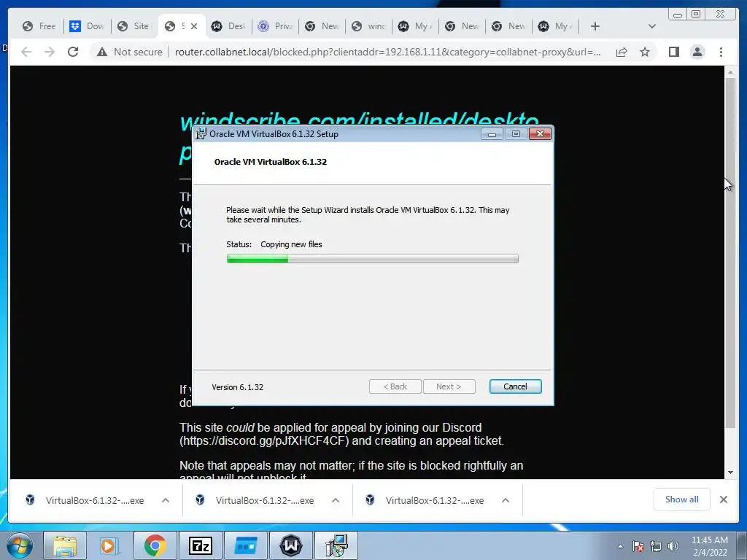Open the Windows Start menu
The width and height of the screenshot is (747, 560).
pos(19,545)
